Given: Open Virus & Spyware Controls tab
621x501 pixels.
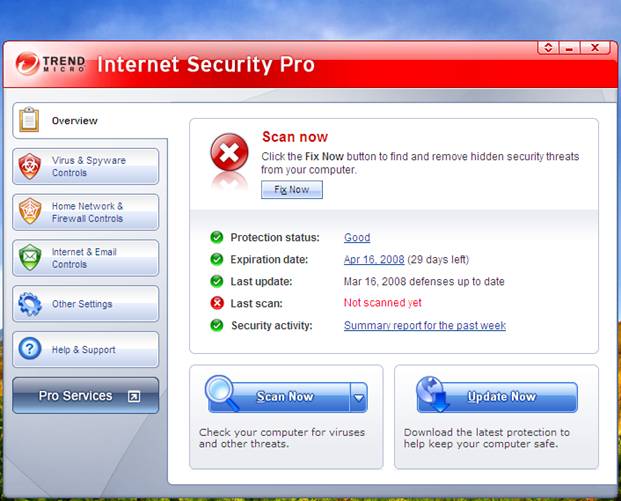Looking at the screenshot, I should point(88,166).
